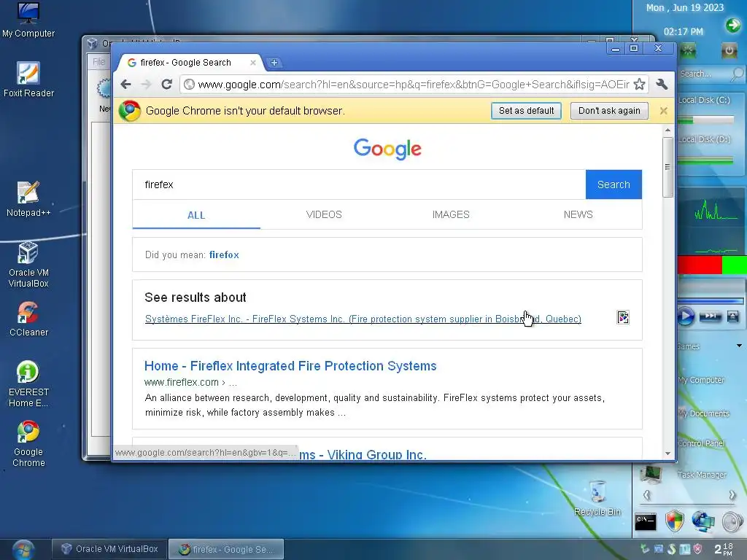Click the sidebar media eject button
Viewport: 747px width, 560px height.
[x=732, y=316]
